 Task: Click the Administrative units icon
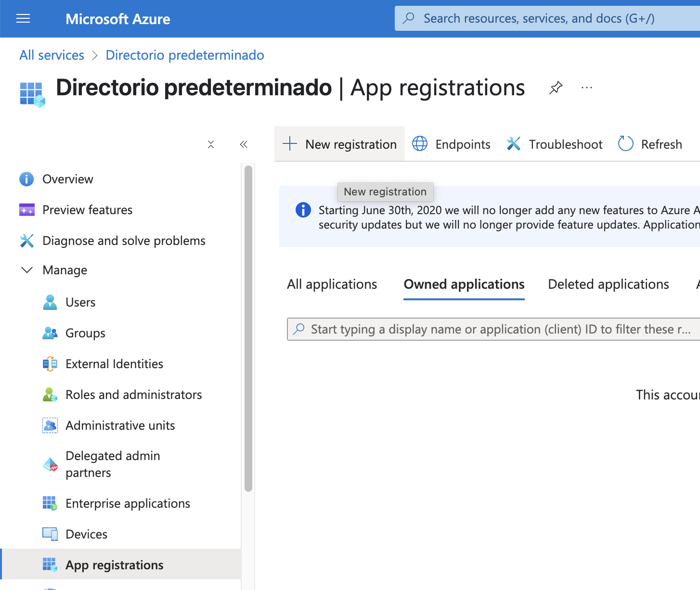tap(50, 425)
